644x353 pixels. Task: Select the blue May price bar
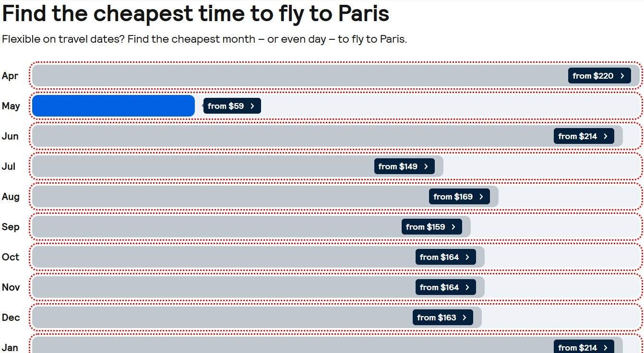[x=113, y=106]
